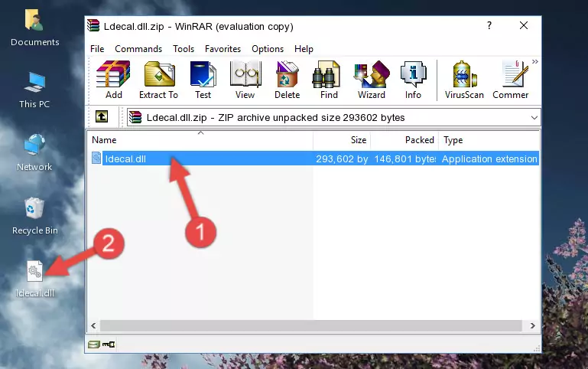This screenshot has width=588, height=369.
Task: Click the ldecal.dll file icon in list
Action: [x=96, y=158]
